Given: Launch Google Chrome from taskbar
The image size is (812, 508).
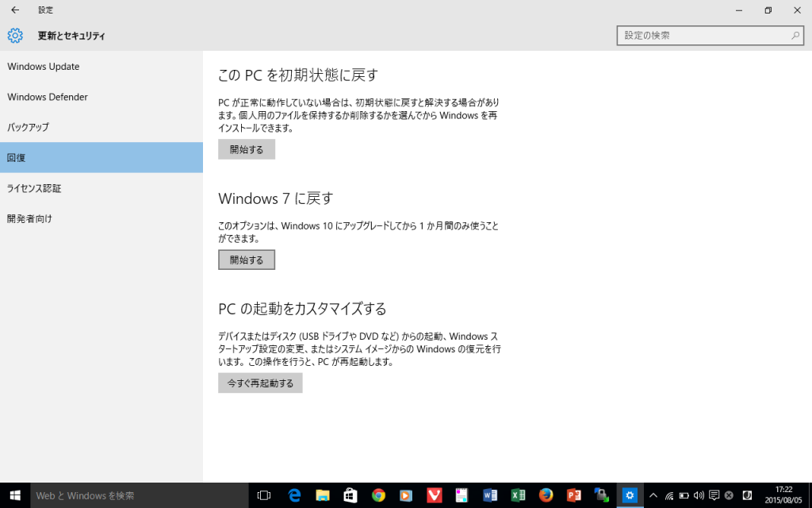Looking at the screenshot, I should pyautogui.click(x=378, y=495).
